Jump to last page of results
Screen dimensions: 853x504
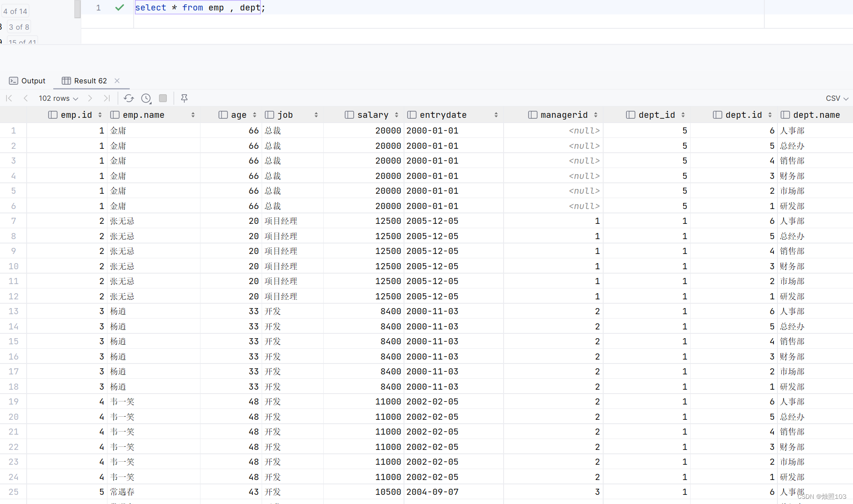107,98
